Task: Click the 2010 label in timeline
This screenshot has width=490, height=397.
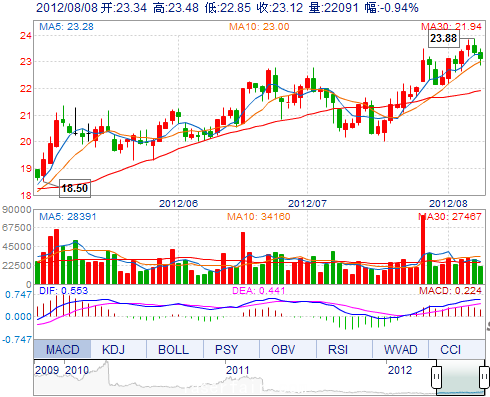Action: (x=77, y=370)
